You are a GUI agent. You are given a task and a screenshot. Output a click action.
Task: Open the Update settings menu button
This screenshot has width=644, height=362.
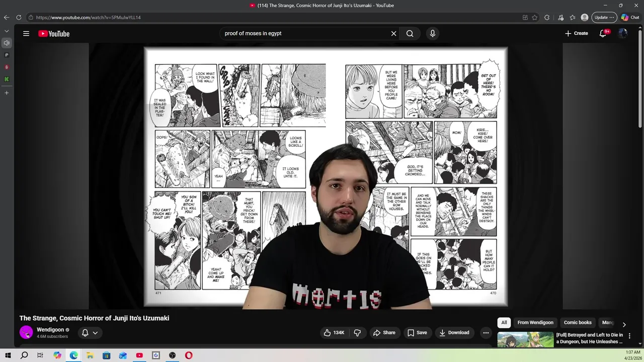tap(604, 17)
